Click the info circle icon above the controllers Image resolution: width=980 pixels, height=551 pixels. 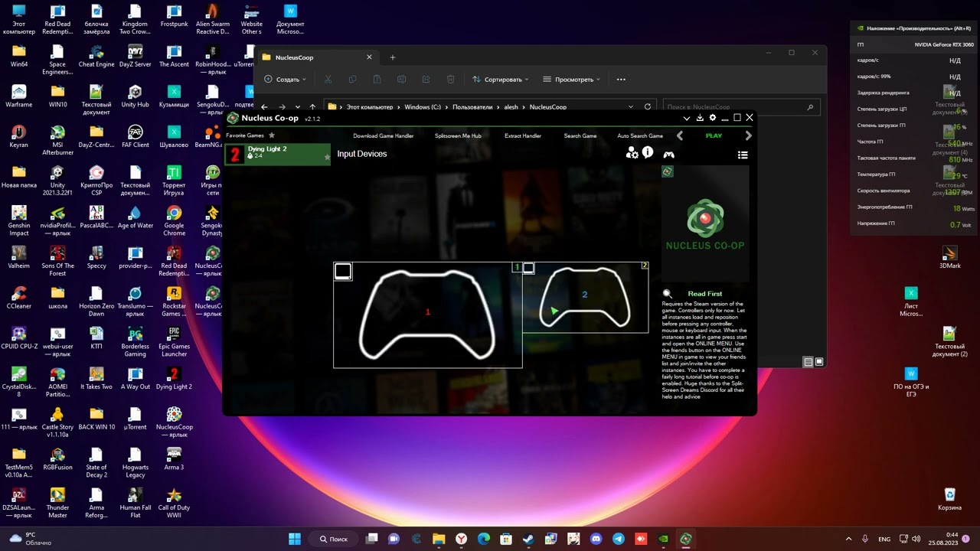(648, 153)
